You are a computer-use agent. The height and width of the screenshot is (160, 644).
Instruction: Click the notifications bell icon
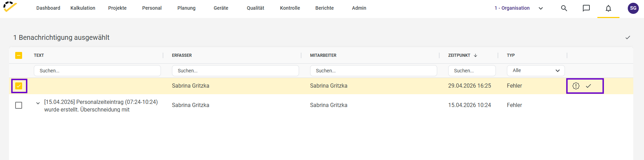point(608,8)
